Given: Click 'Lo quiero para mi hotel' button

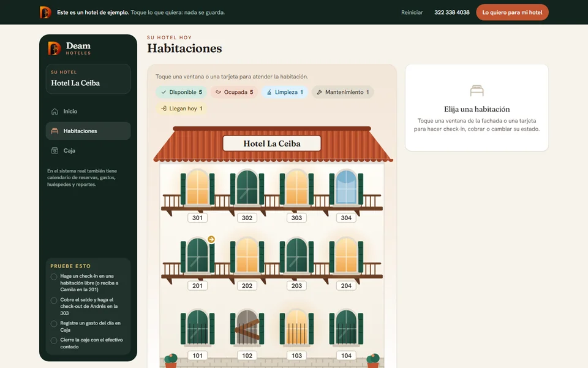Looking at the screenshot, I should (x=512, y=12).
